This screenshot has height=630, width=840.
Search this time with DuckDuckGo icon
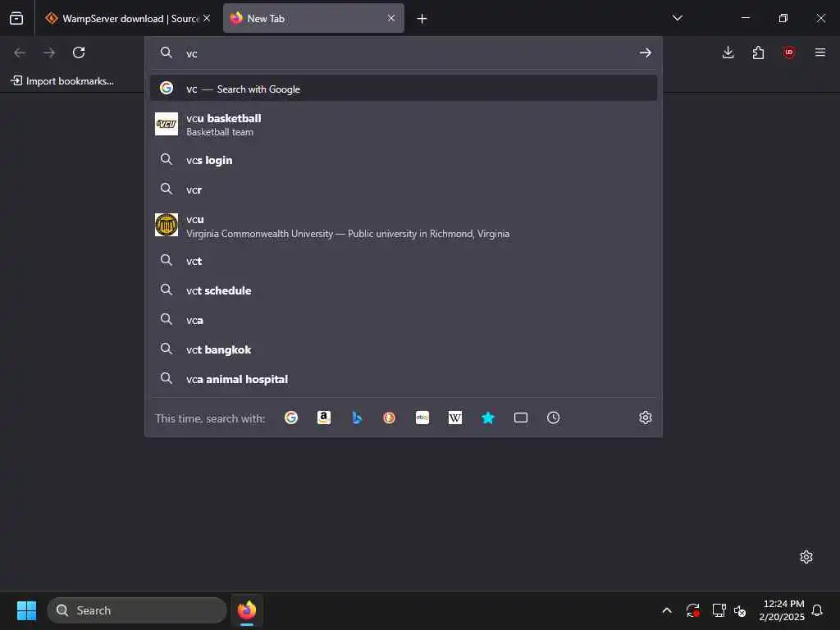point(390,418)
